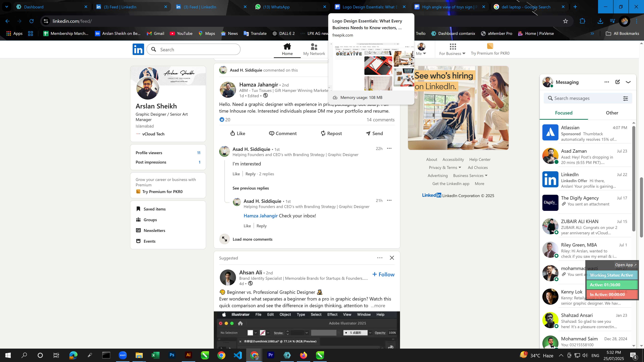Reload the LinkedIn page
The image size is (644, 362).
[32, 21]
